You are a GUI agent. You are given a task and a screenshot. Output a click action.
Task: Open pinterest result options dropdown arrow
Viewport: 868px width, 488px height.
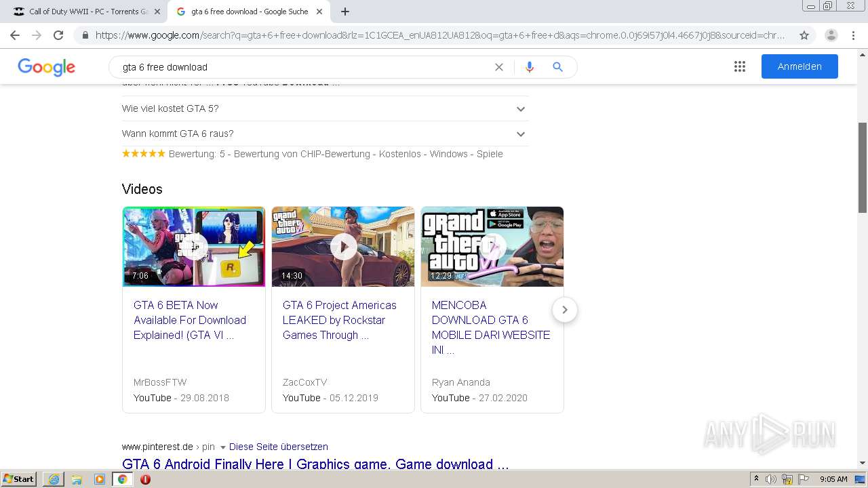click(x=222, y=447)
